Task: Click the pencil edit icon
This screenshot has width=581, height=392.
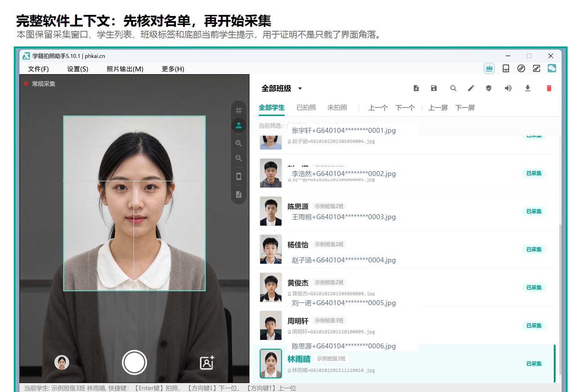Action: click(x=471, y=88)
